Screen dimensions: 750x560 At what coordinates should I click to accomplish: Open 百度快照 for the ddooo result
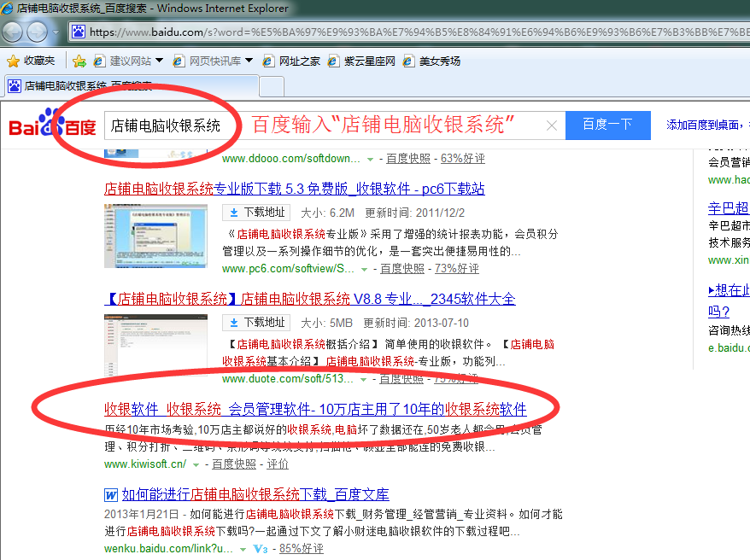408,158
